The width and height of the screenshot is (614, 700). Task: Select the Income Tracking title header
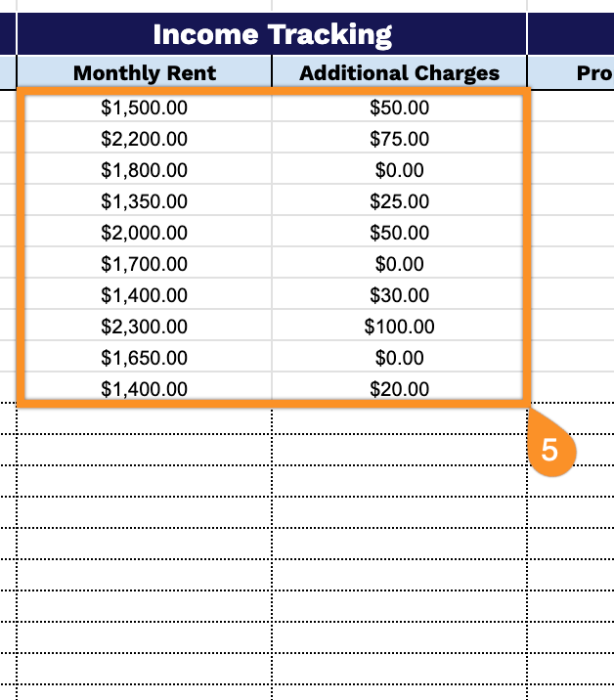pyautogui.click(x=272, y=35)
